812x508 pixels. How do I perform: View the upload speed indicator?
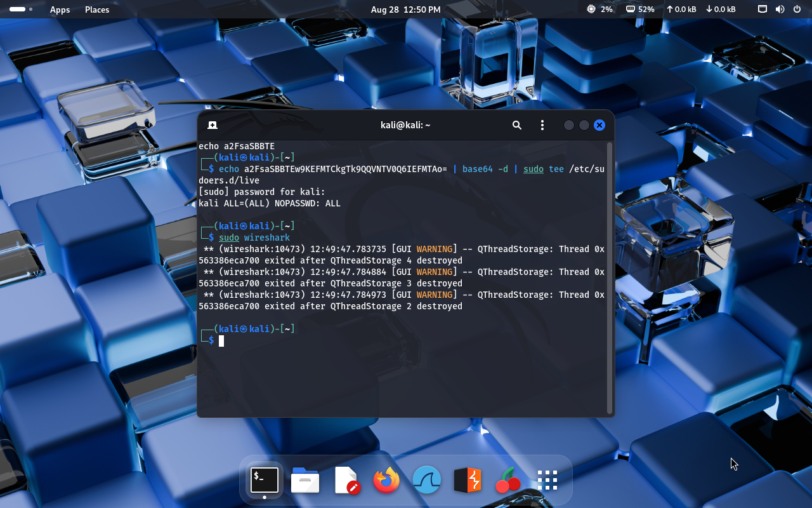coord(681,10)
